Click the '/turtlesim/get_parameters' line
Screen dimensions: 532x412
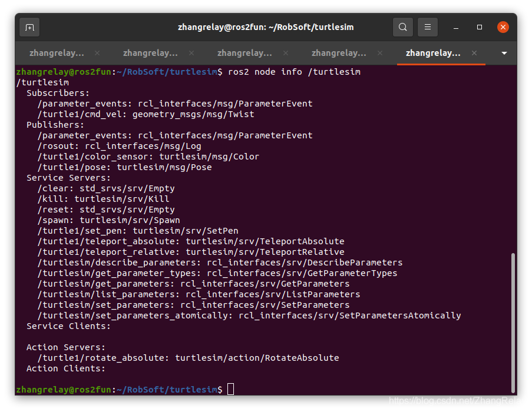[193, 284]
